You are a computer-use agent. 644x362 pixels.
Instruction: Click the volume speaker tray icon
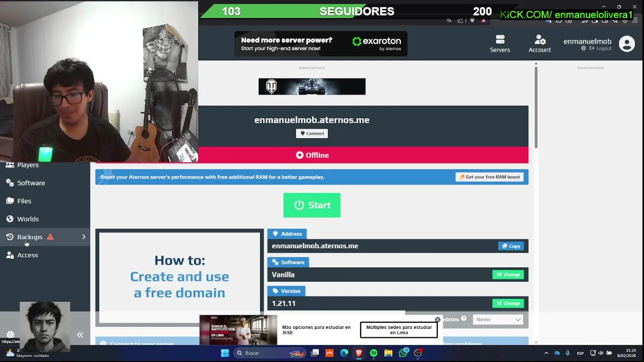coord(601,353)
